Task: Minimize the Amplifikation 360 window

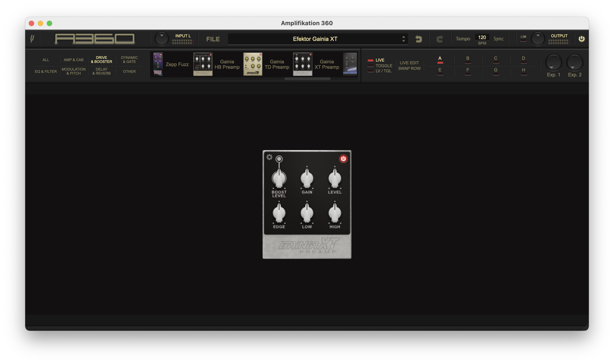Action: click(40, 23)
